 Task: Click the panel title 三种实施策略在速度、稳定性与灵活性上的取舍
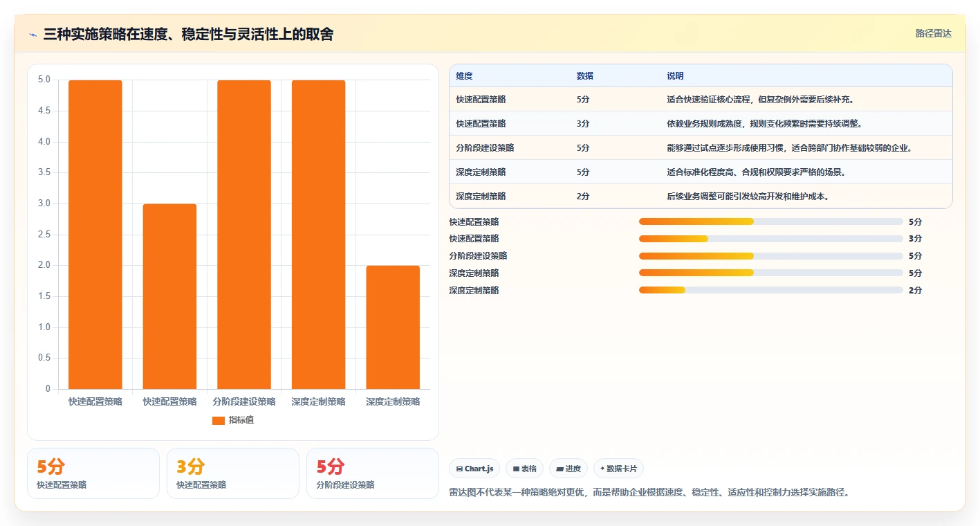tap(188, 35)
